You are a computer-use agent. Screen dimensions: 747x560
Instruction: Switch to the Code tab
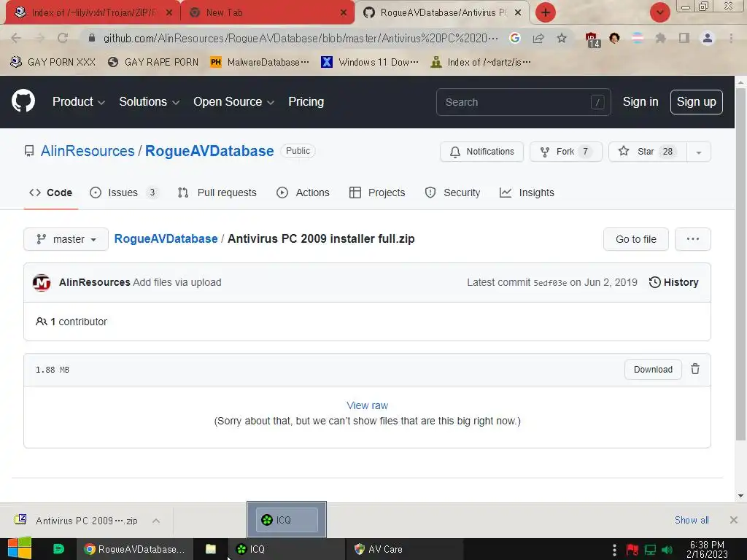click(x=51, y=192)
